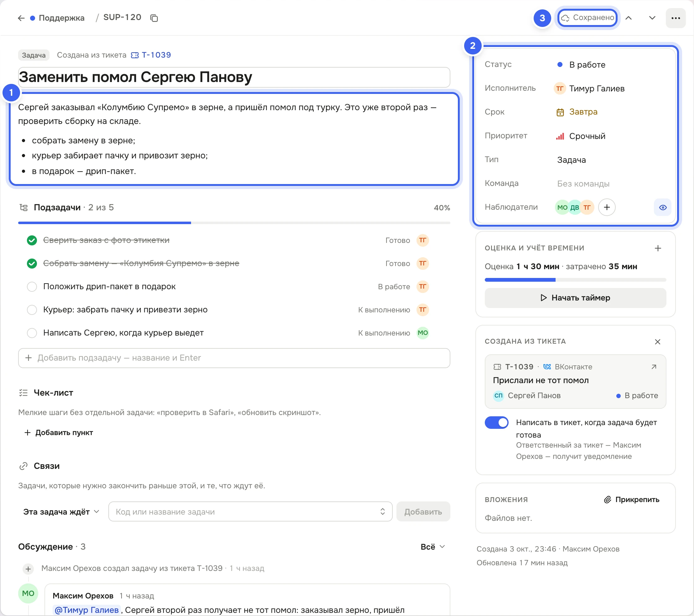Expand activity entry with plus icon in discussion
Viewport: 694px width, 616px height.
point(28,568)
